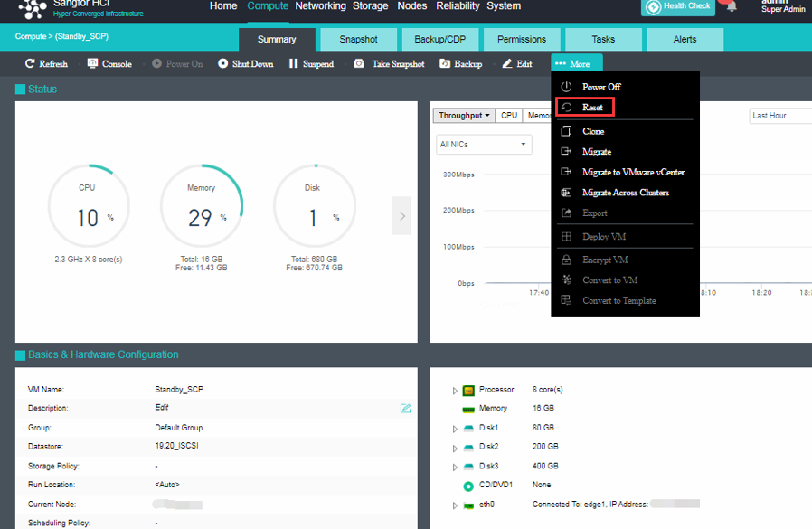Screen dimensions: 812x529
Task: Click the Edit pencil in toolbar
Action: coord(506,64)
